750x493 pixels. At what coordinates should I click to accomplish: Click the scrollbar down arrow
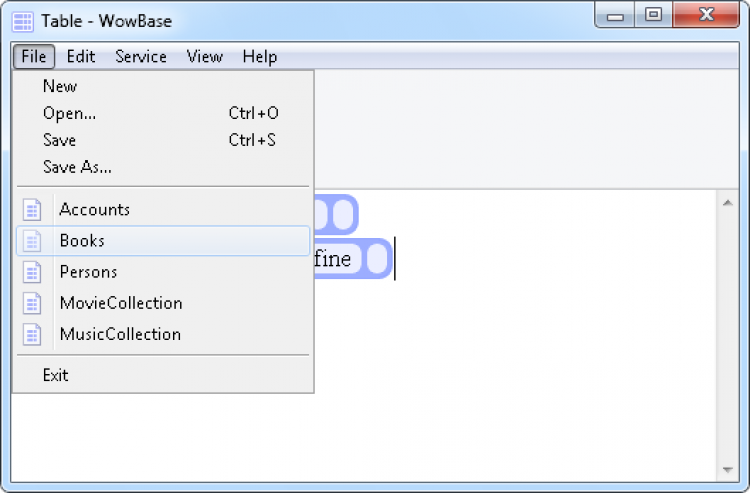[728, 469]
